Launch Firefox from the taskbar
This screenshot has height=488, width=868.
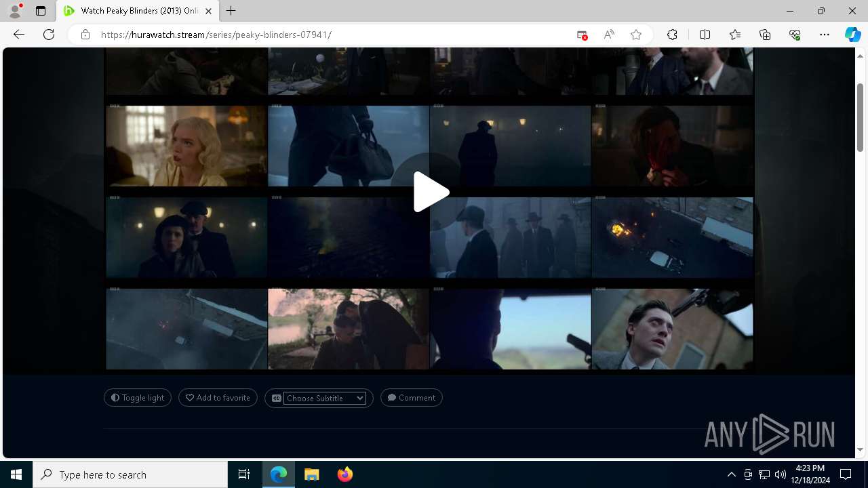tap(344, 474)
